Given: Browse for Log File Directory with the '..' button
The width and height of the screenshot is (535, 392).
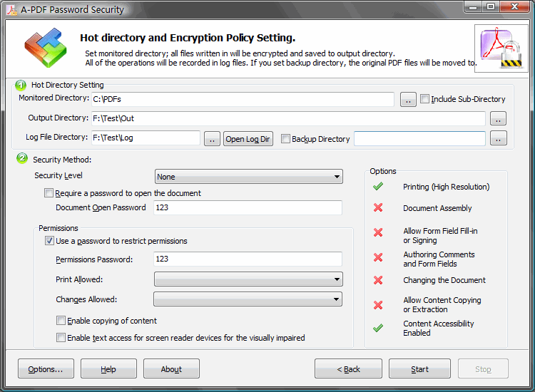Looking at the screenshot, I should click(x=213, y=139).
